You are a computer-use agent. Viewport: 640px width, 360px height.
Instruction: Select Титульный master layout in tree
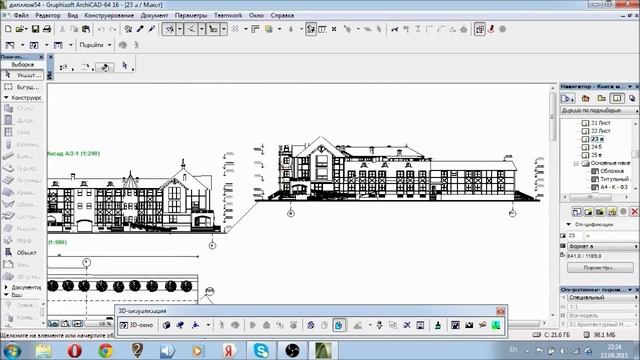coord(614,179)
